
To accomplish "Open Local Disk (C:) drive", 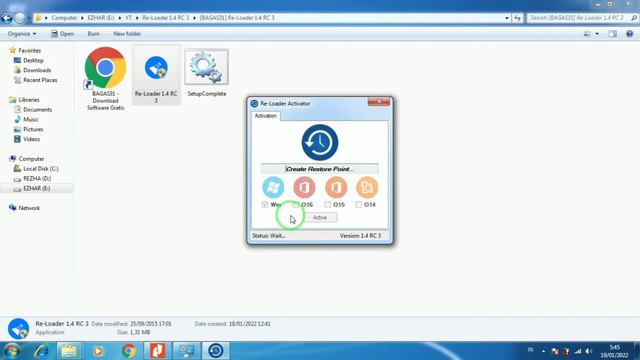I will (x=40, y=169).
